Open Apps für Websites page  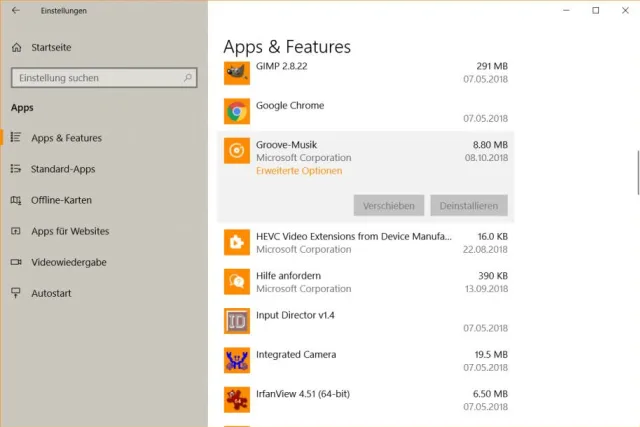point(70,231)
